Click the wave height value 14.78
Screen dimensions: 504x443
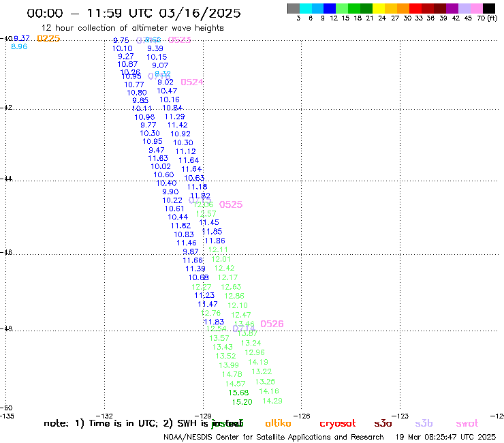232,374
